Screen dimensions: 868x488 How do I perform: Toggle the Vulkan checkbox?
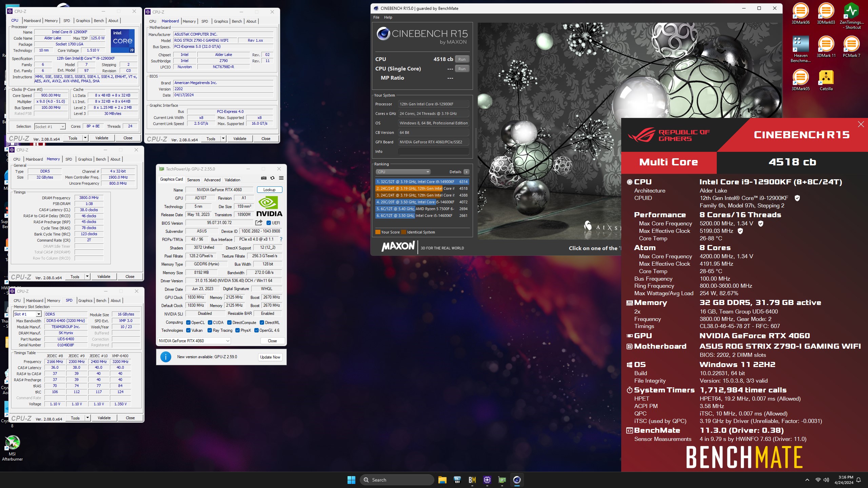click(188, 330)
